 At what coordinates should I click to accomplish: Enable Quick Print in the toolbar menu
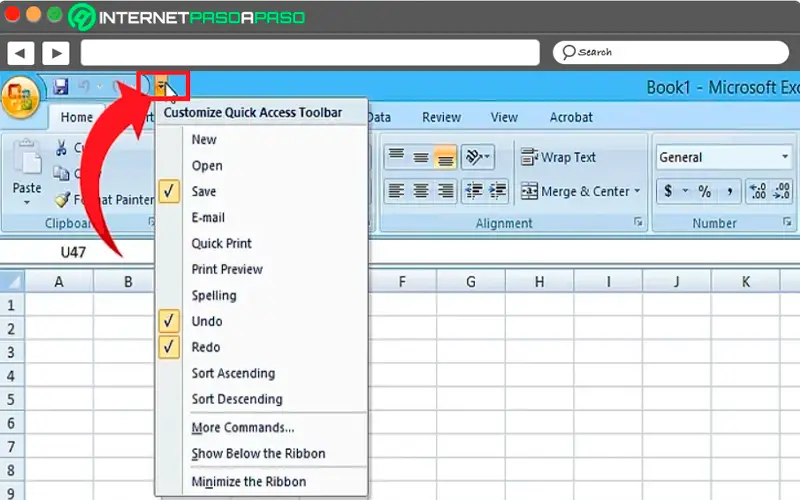pos(221,243)
